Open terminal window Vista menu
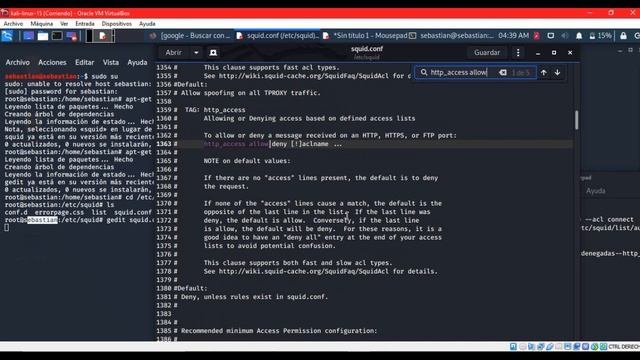This screenshot has width=640, height=360. [x=111, y=62]
